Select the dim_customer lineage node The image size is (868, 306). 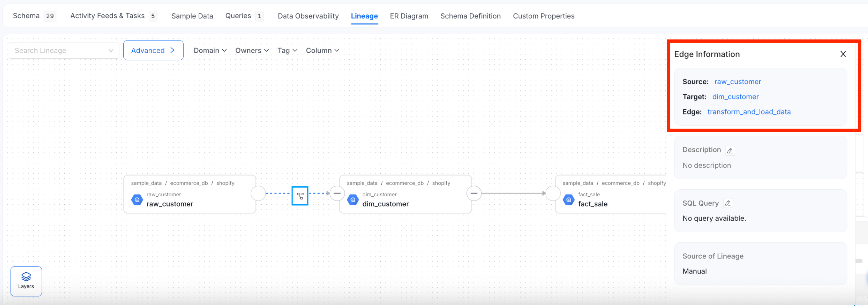(x=405, y=194)
